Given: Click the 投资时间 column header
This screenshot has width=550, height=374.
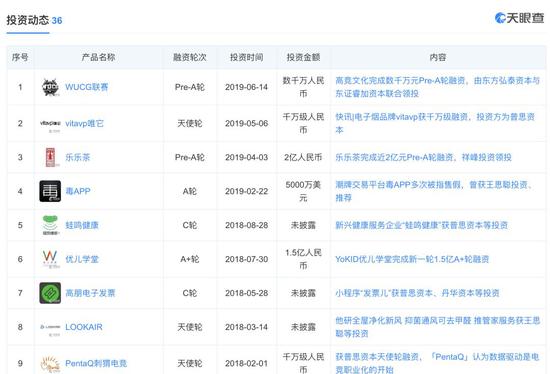Looking at the screenshot, I should click(x=247, y=57).
